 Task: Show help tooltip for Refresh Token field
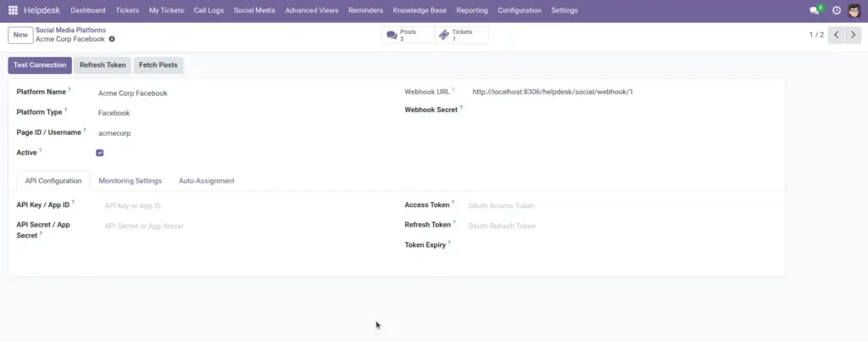click(454, 222)
